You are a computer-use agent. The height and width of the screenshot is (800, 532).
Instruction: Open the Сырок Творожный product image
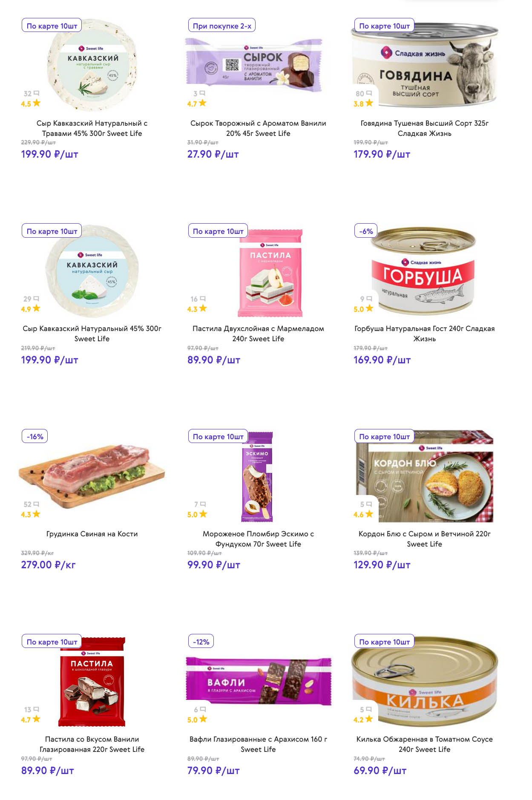(256, 64)
